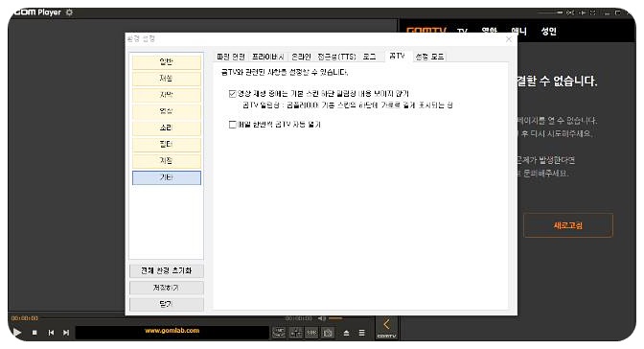Close the settings dialog with the X
644x349 pixels.
coord(509,39)
